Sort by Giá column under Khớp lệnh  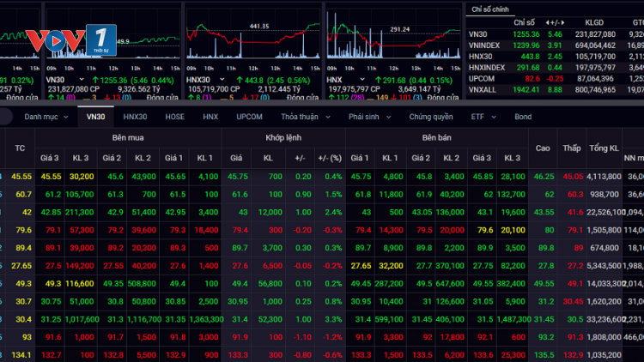tap(236, 158)
